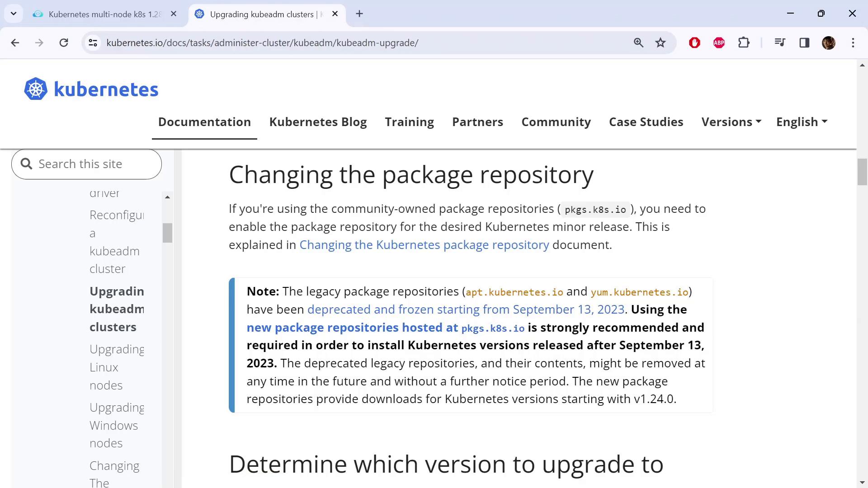
Task: Open new package repositories hosted at pkgs.k8s.io link
Action: pos(386,328)
